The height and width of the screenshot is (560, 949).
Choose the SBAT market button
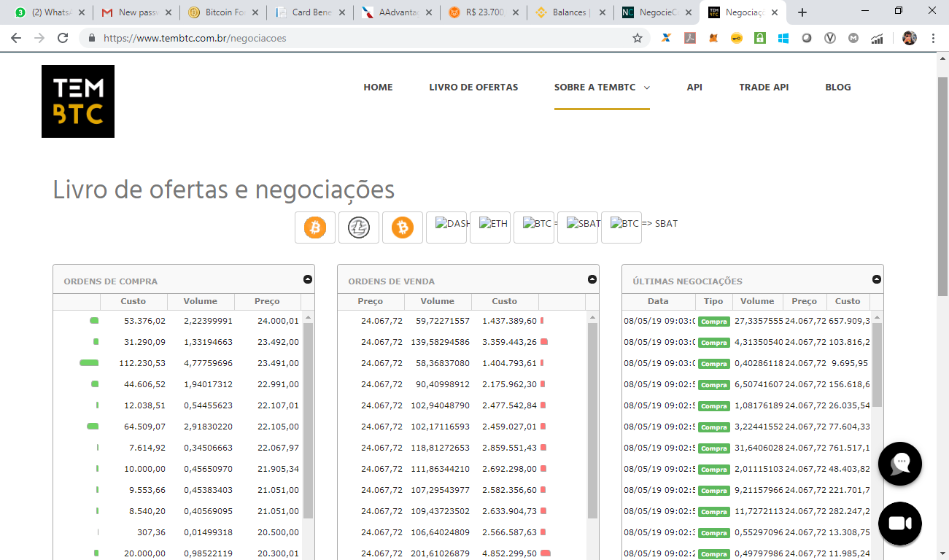pos(578,227)
